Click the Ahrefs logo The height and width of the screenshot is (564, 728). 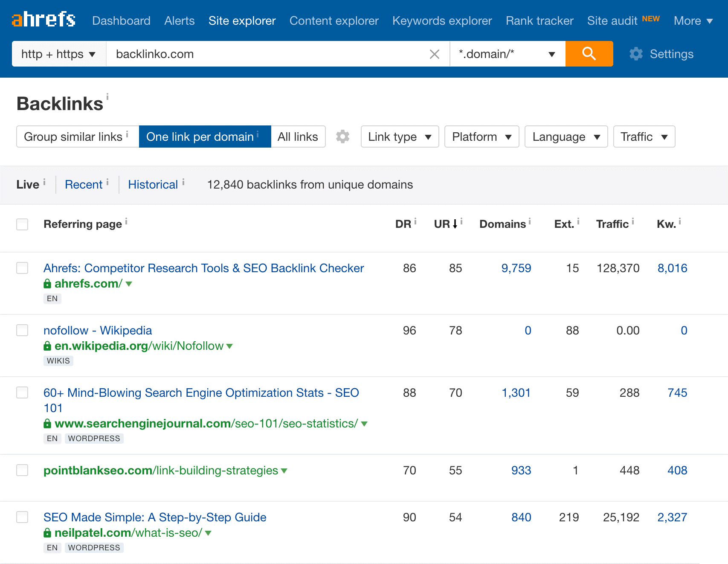click(44, 20)
